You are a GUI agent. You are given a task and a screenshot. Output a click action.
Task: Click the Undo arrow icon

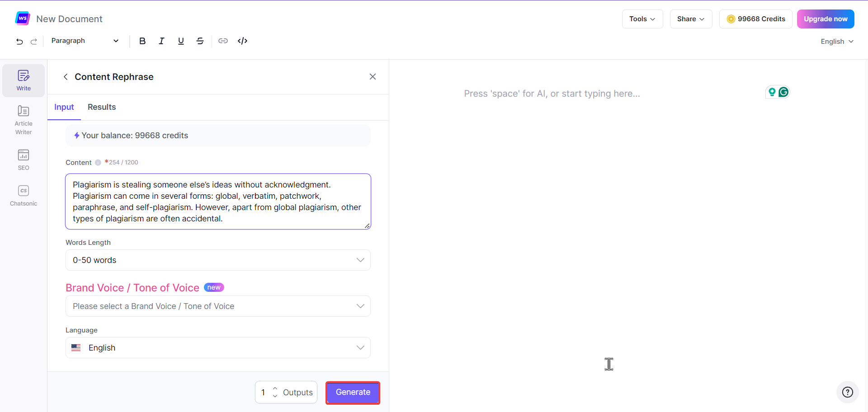19,41
